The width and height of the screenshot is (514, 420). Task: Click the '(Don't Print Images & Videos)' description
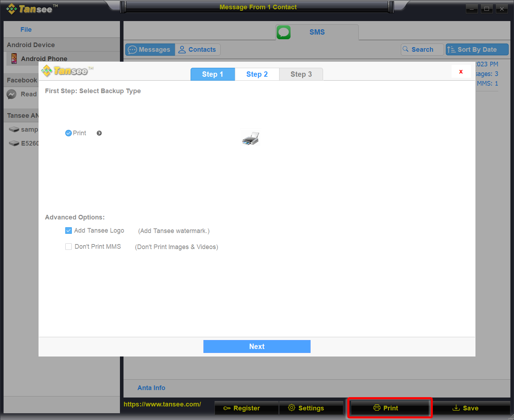[x=177, y=247]
